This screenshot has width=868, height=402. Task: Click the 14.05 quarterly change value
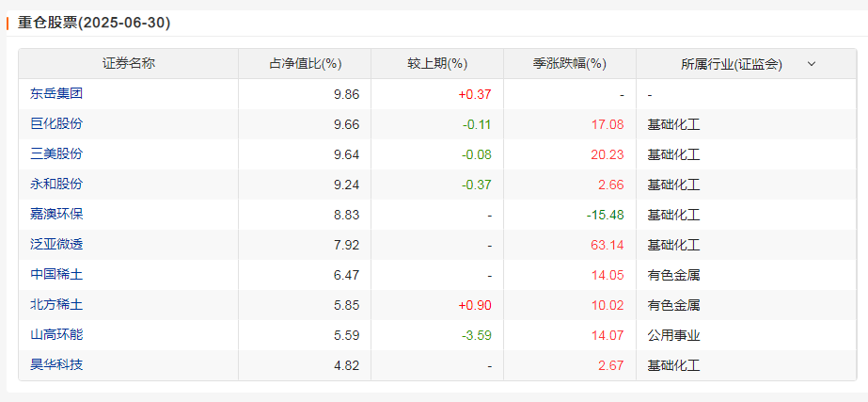[608, 276]
